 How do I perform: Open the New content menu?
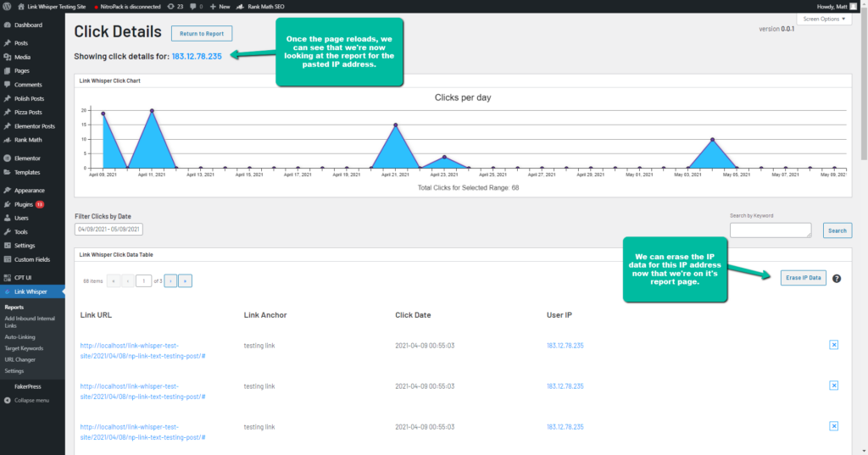point(220,7)
